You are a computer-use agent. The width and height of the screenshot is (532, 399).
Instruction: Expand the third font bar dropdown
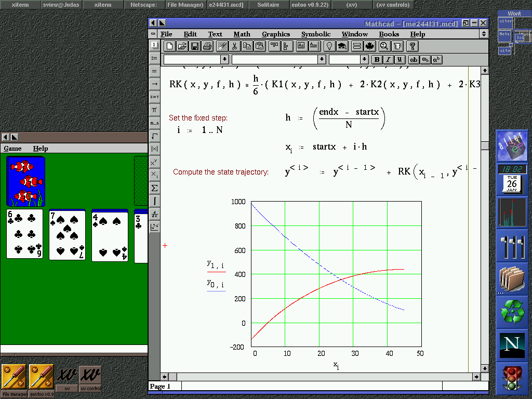(364, 60)
